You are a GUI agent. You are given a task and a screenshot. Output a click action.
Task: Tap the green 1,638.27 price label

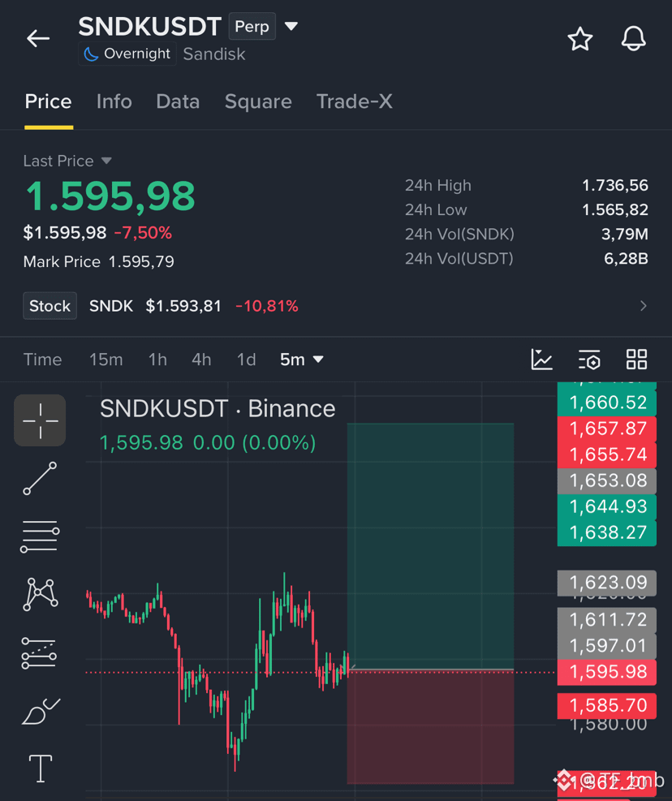click(x=606, y=533)
